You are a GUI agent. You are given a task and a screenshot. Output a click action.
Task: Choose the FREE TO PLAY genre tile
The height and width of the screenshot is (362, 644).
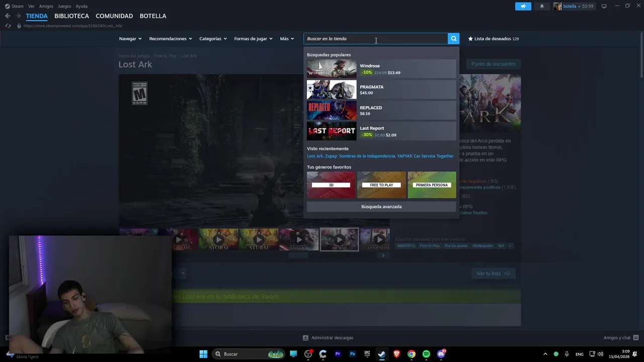381,185
